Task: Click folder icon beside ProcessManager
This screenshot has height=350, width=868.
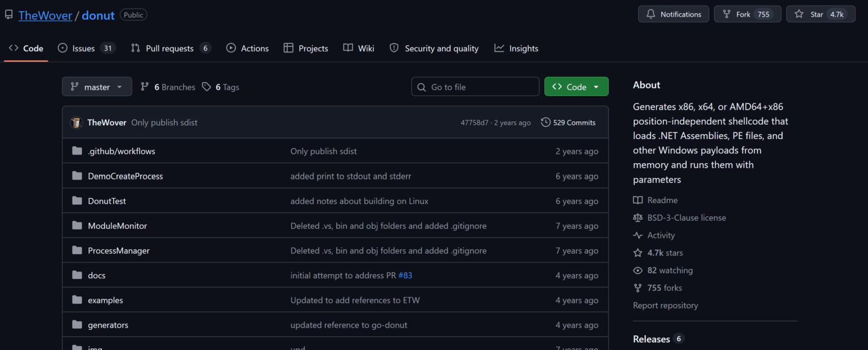Action: pos(77,251)
